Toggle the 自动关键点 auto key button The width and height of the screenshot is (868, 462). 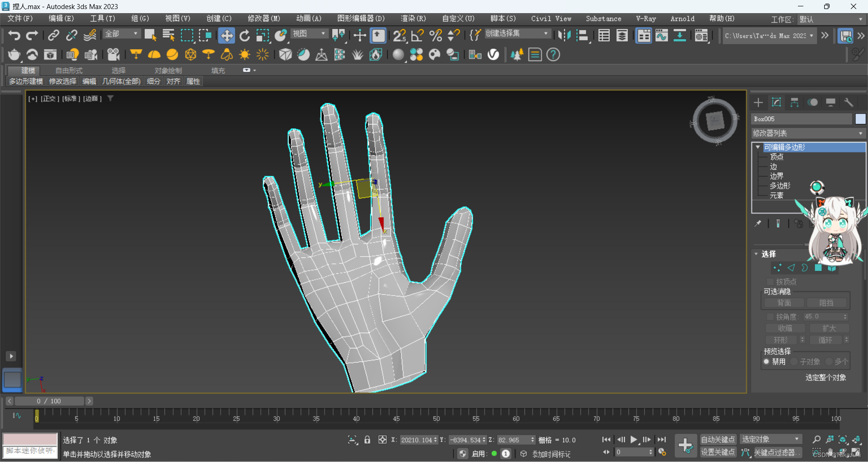718,439
